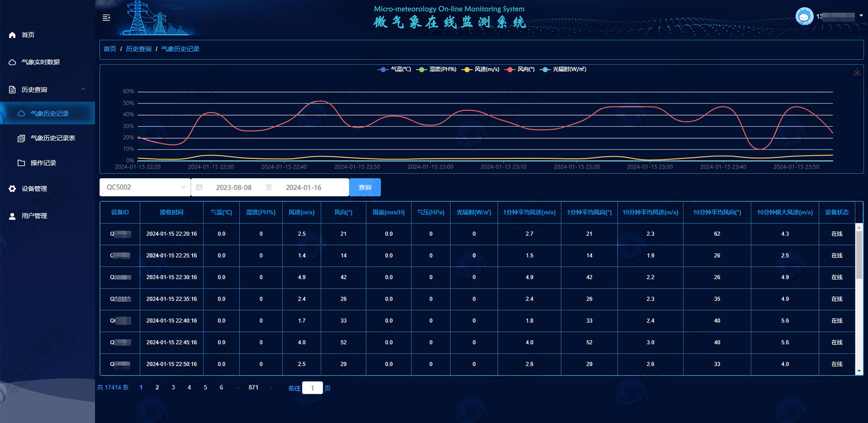Go to page 871
The height and width of the screenshot is (423, 868).
[254, 387]
